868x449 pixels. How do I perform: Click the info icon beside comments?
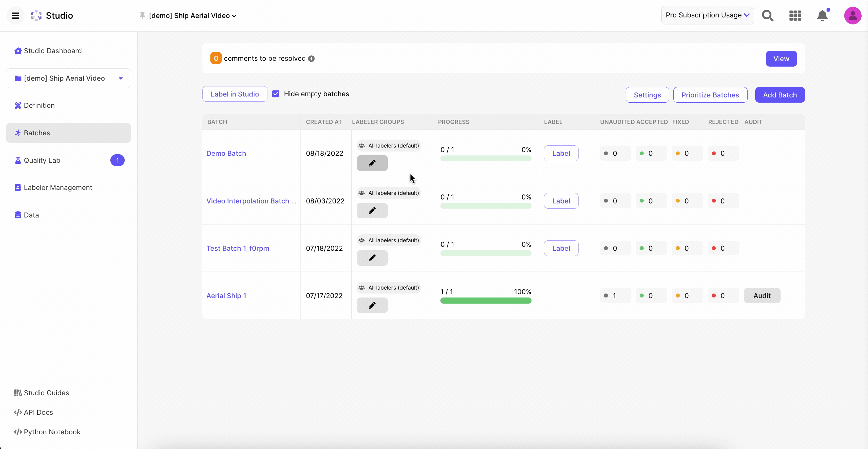[x=311, y=59]
